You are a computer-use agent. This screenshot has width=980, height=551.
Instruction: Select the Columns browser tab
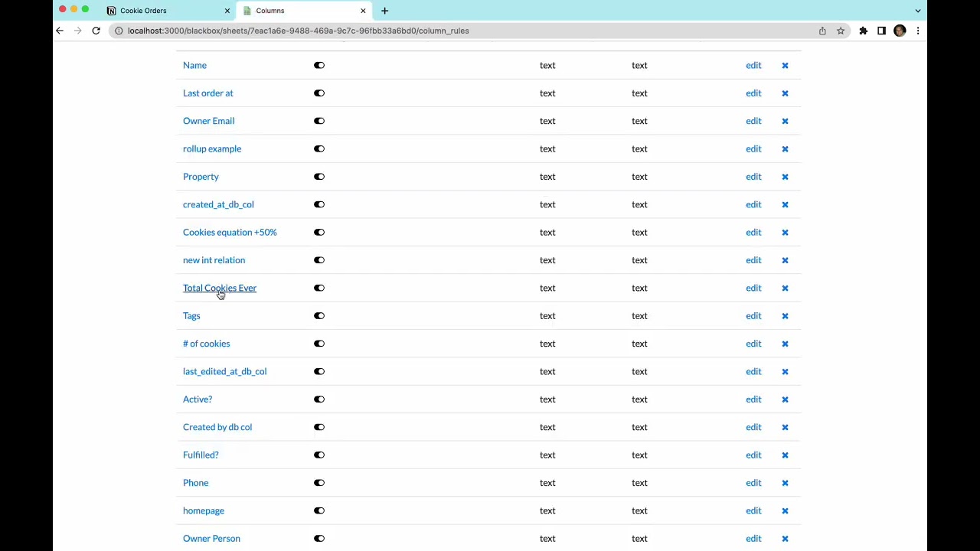(x=304, y=11)
